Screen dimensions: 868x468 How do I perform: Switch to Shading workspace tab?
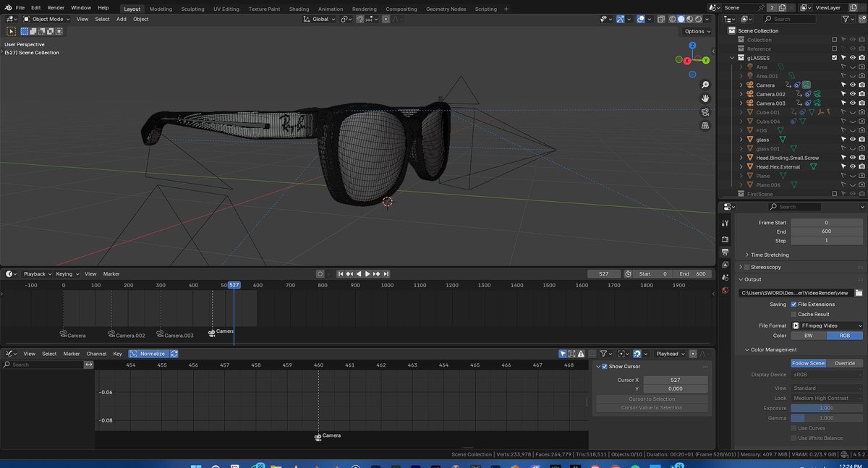pyautogui.click(x=299, y=9)
